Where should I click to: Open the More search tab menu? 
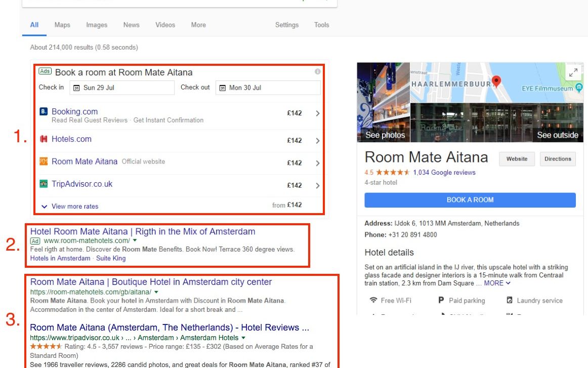coord(198,25)
